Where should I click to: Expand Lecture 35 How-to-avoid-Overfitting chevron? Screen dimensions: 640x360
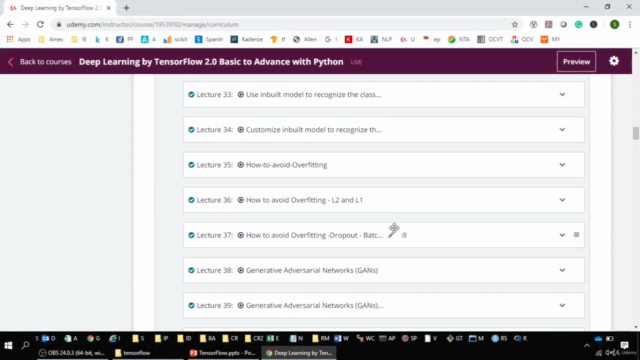(x=562, y=165)
